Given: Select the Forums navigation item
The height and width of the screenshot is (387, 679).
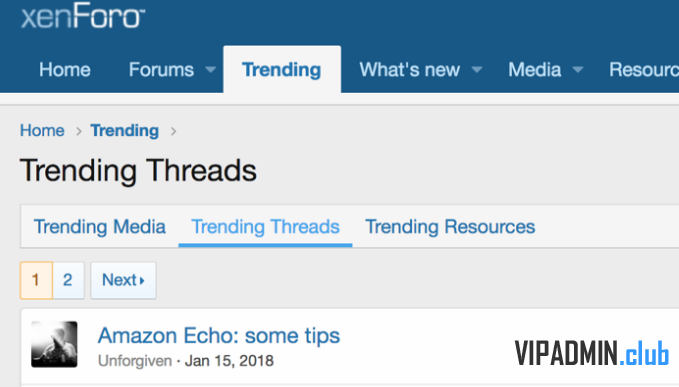Looking at the screenshot, I should [161, 70].
